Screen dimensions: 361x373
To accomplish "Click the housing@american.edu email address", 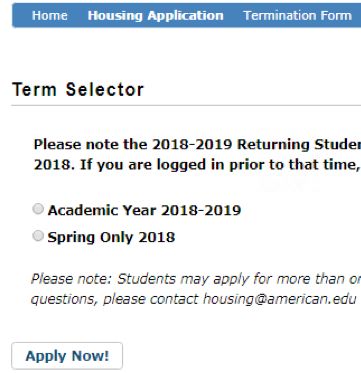I will click(x=280, y=299).
